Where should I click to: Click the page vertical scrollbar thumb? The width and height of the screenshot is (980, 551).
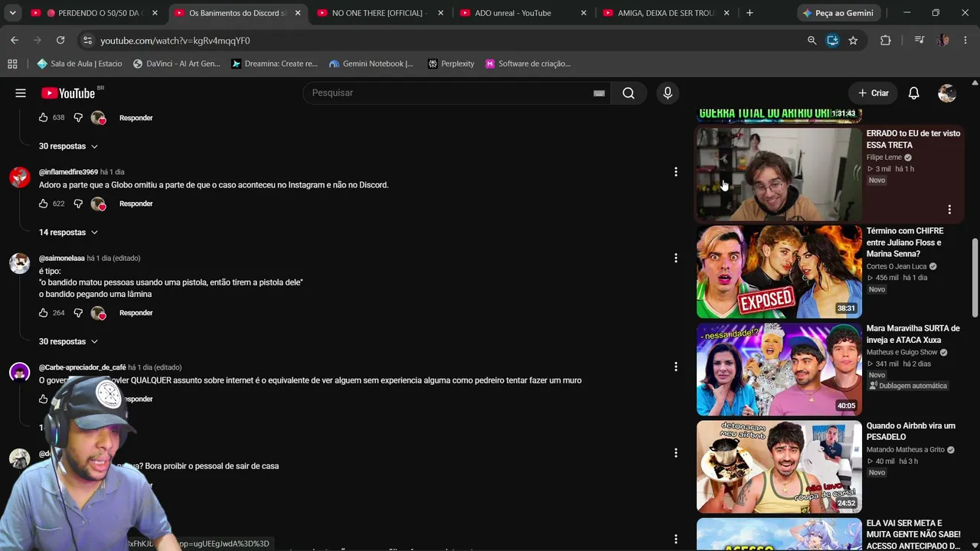pos(975,277)
